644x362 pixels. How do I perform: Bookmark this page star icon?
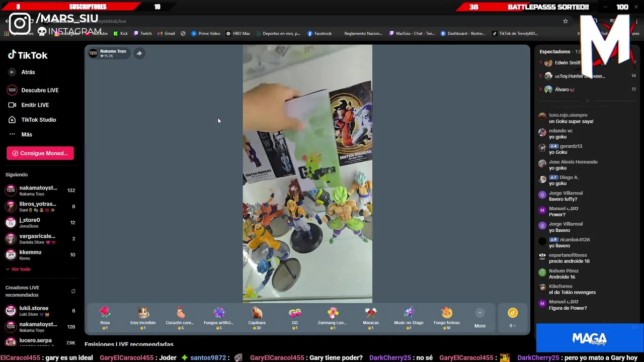click(566, 21)
